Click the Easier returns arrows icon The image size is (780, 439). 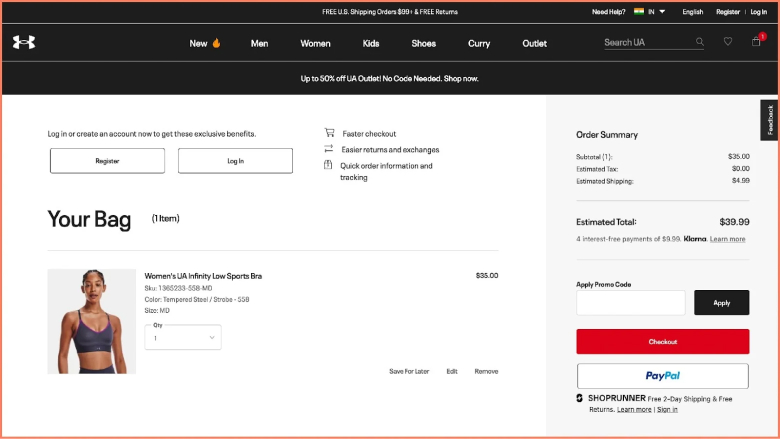[x=328, y=149]
